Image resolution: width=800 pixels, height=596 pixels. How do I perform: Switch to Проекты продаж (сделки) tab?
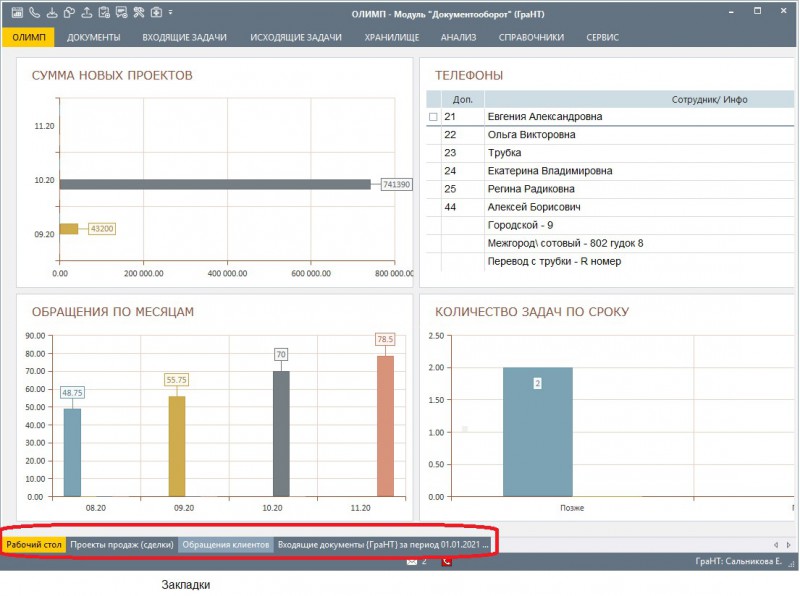(x=122, y=545)
